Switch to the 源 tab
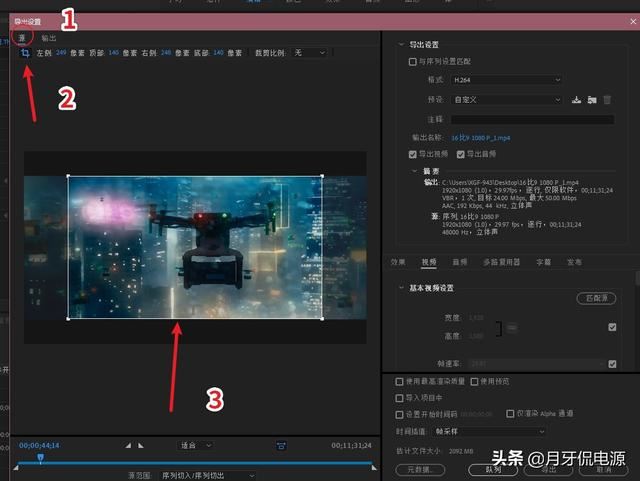The image size is (640, 481). tap(22, 38)
